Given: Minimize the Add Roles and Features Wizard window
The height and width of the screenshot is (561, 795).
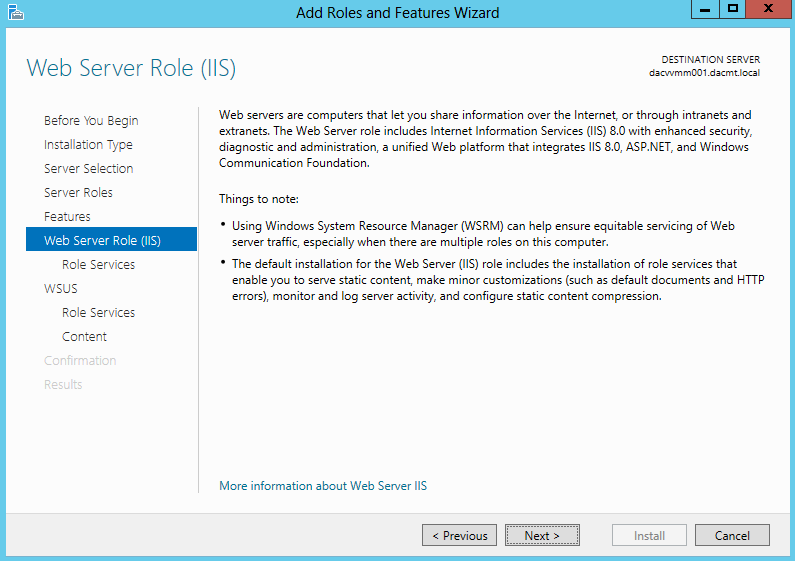Looking at the screenshot, I should tap(705, 9).
